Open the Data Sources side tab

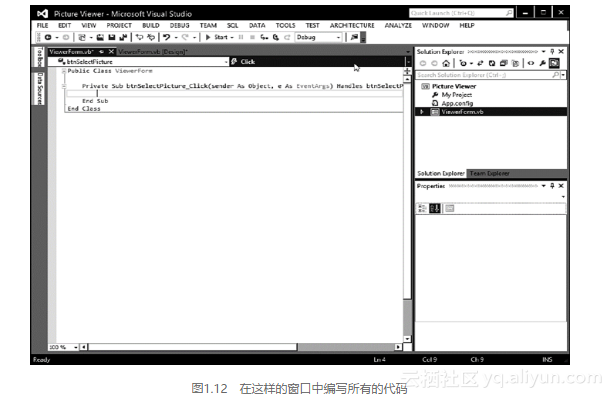tap(39, 88)
